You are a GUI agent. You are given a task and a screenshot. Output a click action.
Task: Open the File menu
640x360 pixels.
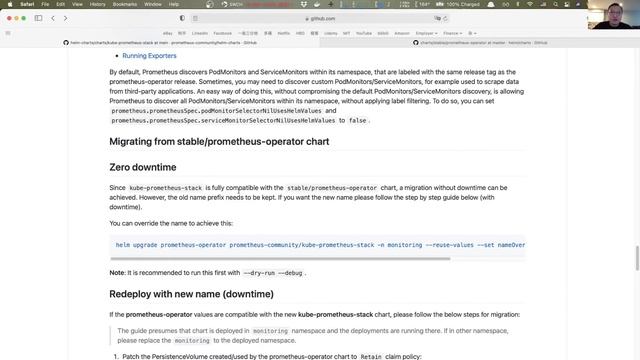point(45,4)
